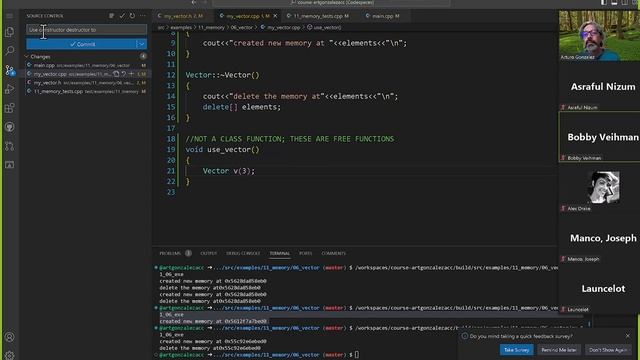Screen dimensions: 640x360
Task: Open the Comments panel tab
Action: pyautogui.click(x=333, y=253)
